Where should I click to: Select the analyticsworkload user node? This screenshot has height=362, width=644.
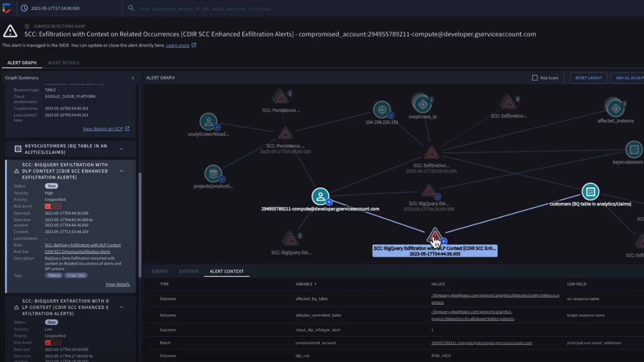click(x=208, y=122)
